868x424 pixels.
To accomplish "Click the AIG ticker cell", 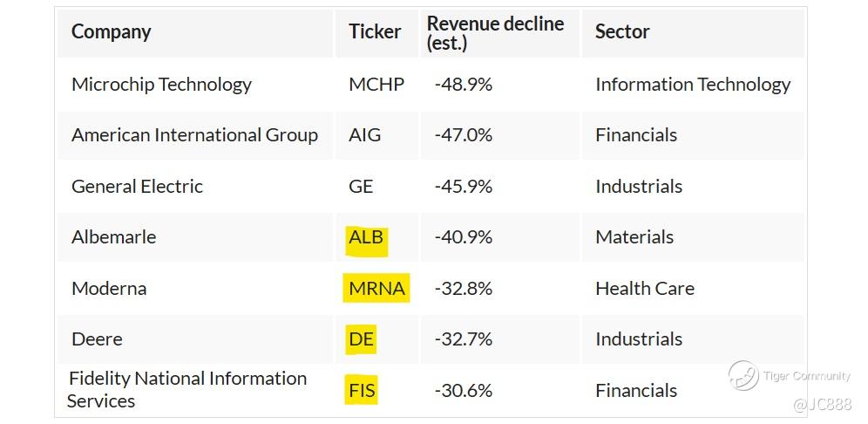I will click(x=365, y=135).
